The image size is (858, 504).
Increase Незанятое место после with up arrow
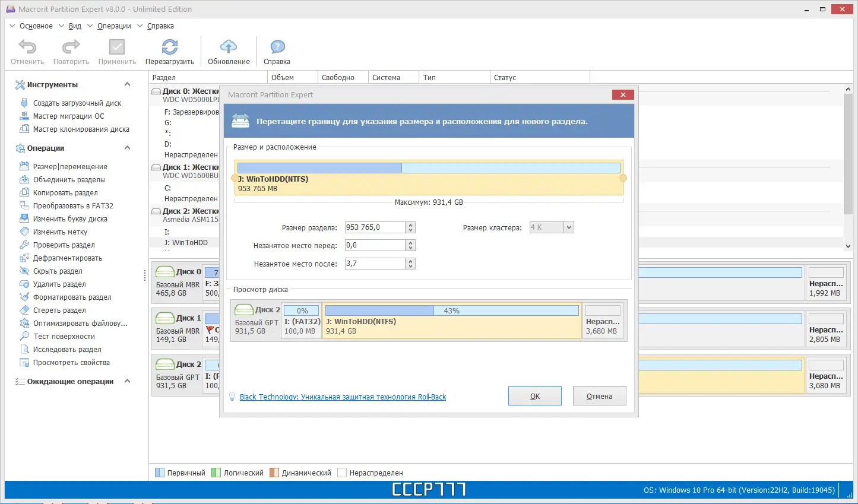point(411,261)
